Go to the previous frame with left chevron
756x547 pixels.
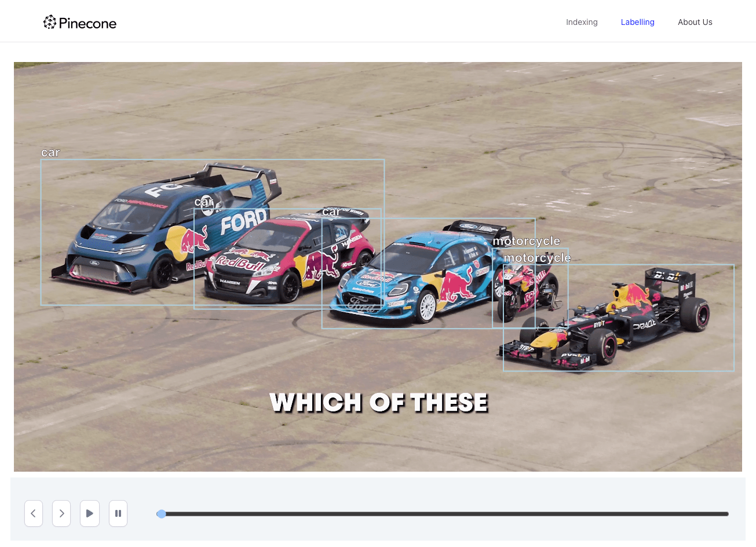pos(34,513)
